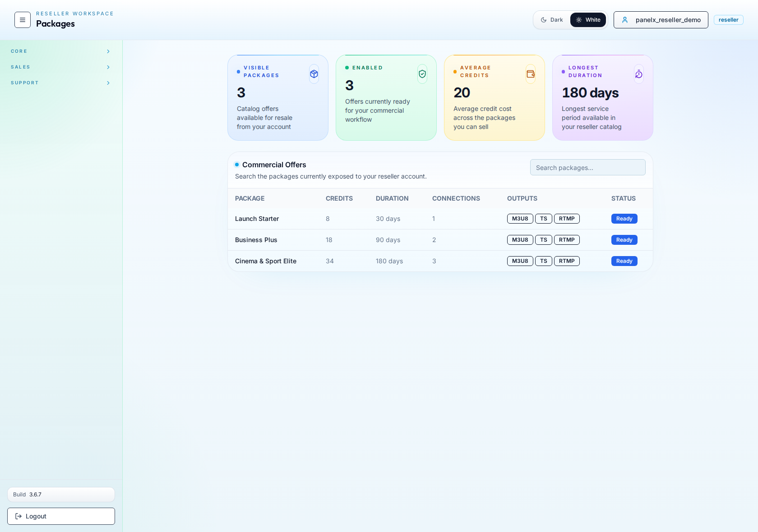Screen dimensions: 758x532
Task: Click the logout icon in the sidebar
Action: coord(18,516)
